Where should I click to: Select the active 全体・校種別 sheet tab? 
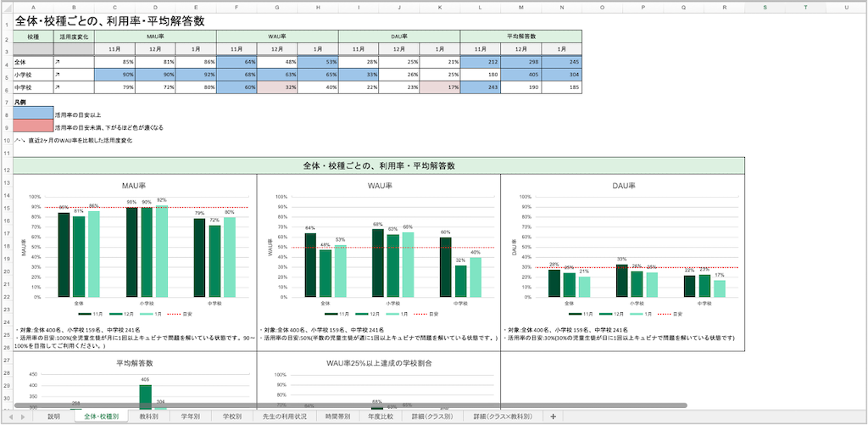point(102,417)
